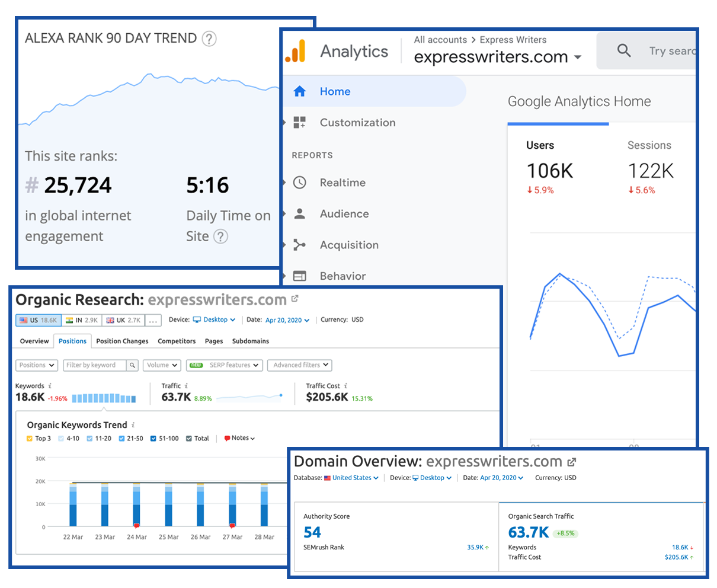This screenshot has width=717, height=588.
Task: Open the Date dropdown in Organic Research
Action: click(x=287, y=320)
